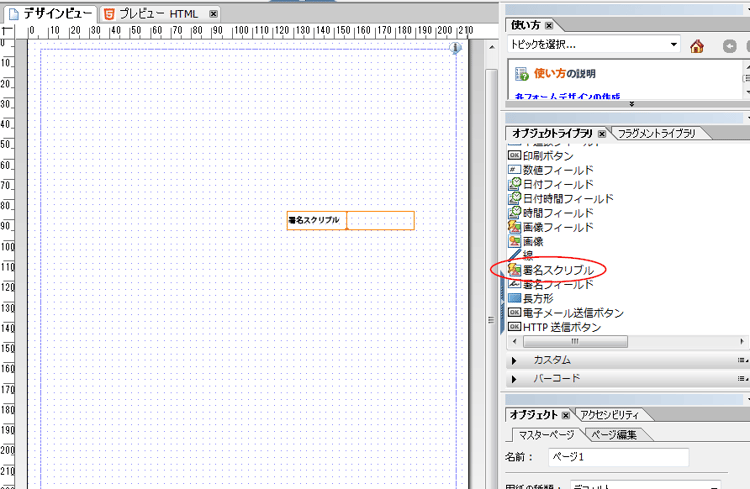
Task: Select the 署名スクリブル field on the canvas
Action: (351, 221)
